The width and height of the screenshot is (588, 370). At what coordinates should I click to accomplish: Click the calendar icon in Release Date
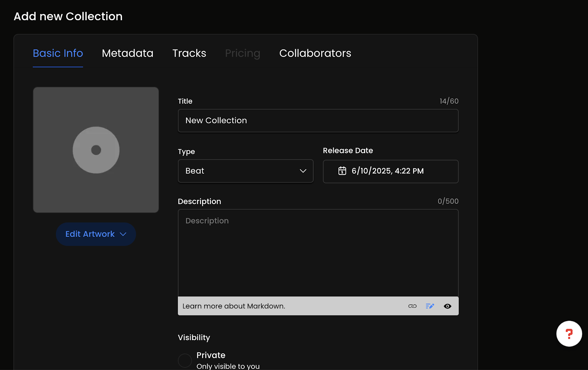tap(342, 171)
